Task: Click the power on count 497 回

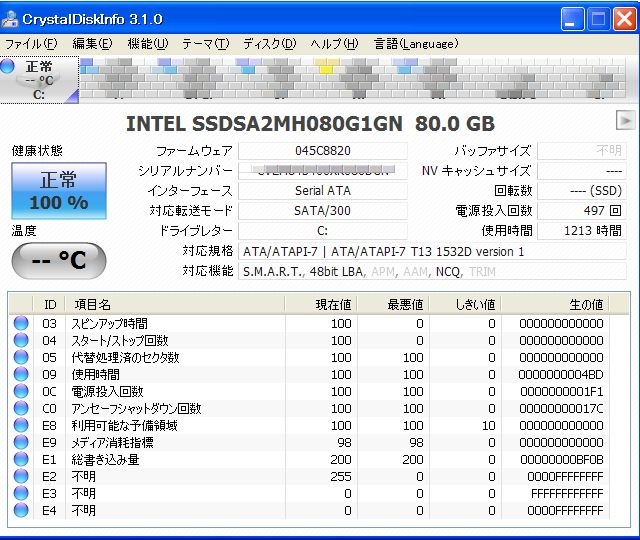Action: point(582,211)
